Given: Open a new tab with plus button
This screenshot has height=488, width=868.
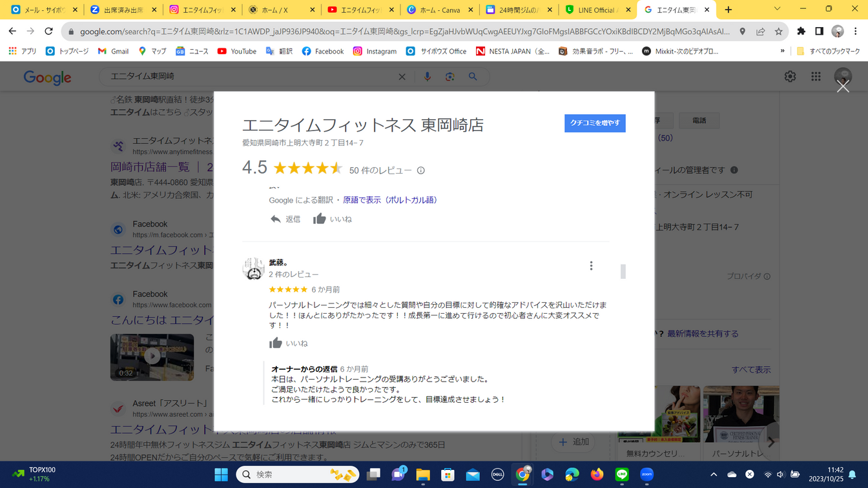Looking at the screenshot, I should 728,10.
